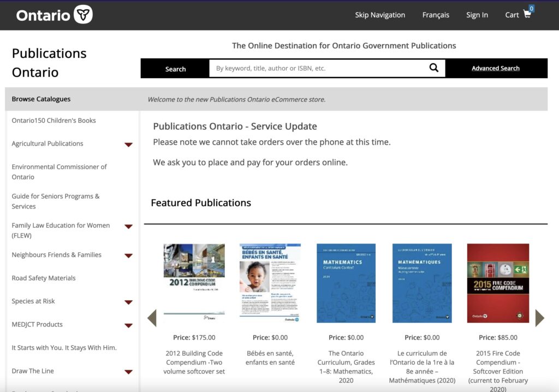
Task: Open the shopping cart icon
Action: (527, 14)
